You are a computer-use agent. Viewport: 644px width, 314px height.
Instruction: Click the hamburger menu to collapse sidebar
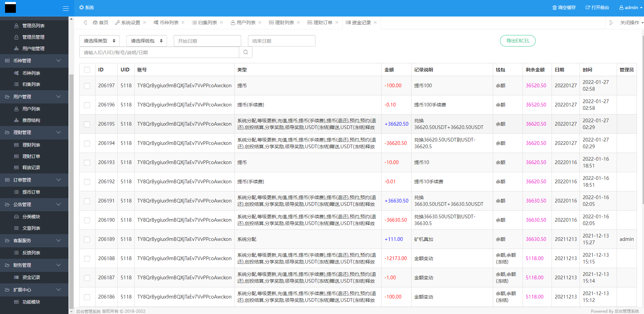pos(66,8)
